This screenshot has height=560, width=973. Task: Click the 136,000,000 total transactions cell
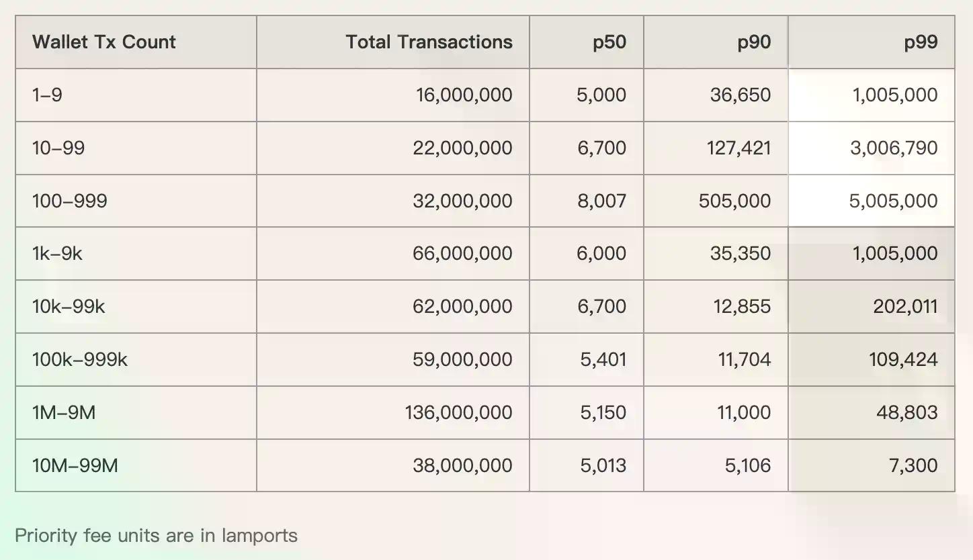point(458,412)
